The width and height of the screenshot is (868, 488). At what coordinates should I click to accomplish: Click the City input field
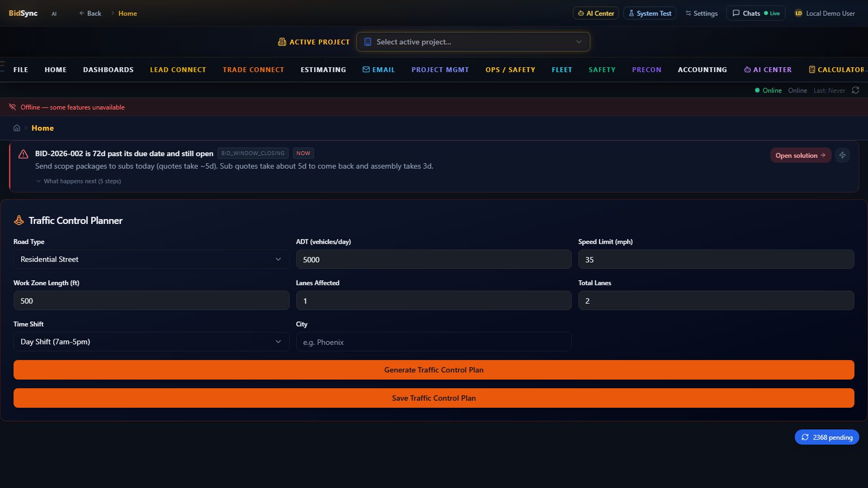tap(433, 342)
